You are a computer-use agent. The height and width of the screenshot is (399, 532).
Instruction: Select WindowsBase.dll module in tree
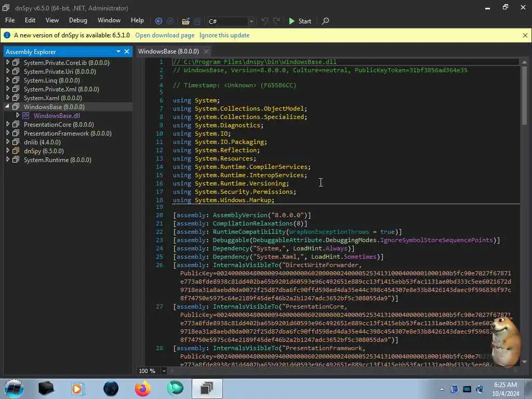coord(57,116)
